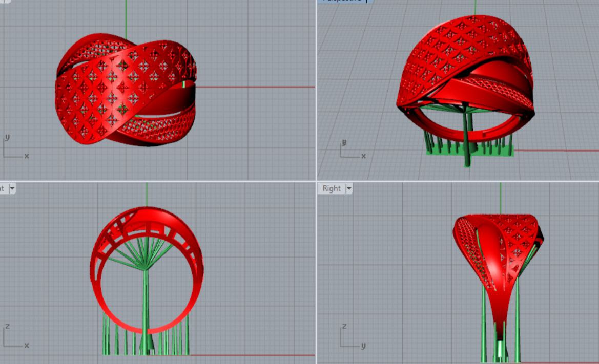Click the horizontal divider between the viewports
The height and width of the screenshot is (364, 599).
[x=154, y=181]
